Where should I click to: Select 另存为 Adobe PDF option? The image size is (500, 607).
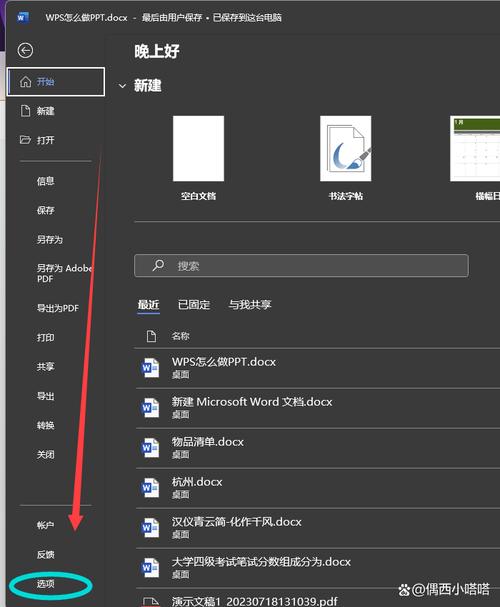point(65,273)
